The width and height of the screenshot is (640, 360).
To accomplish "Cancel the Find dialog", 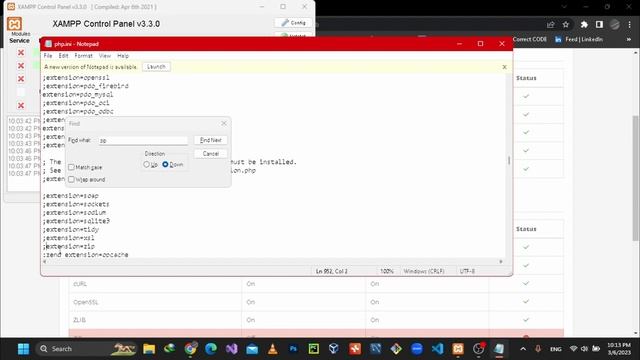I will 211,154.
